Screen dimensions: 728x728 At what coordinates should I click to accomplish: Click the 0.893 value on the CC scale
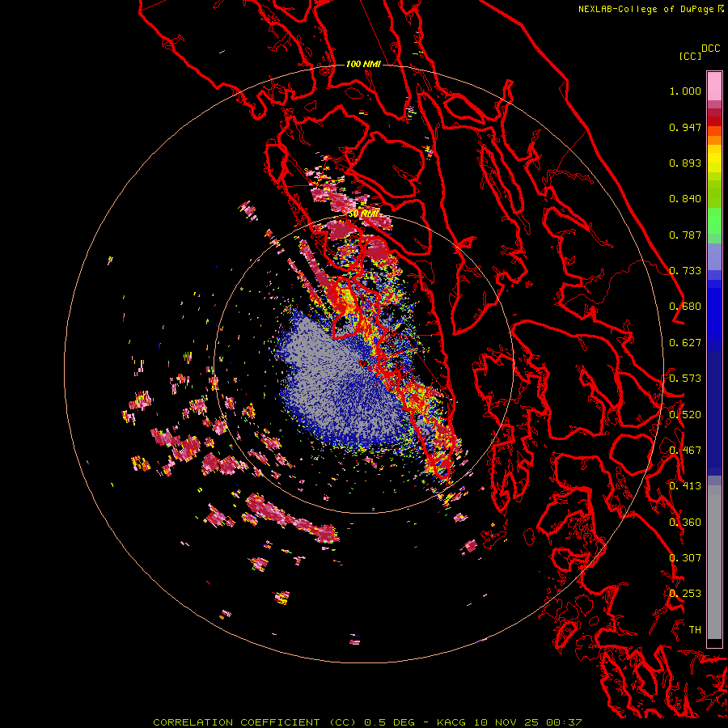685,163
